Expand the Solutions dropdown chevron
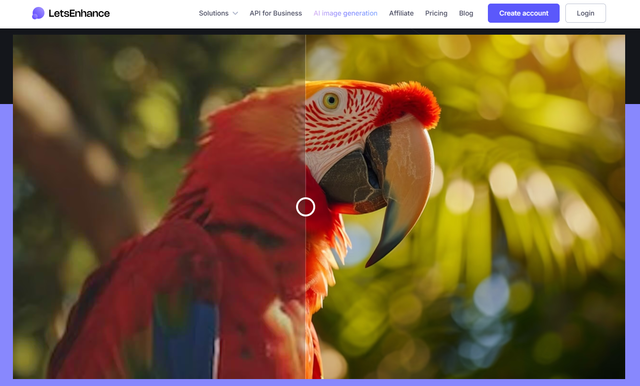 coord(235,13)
